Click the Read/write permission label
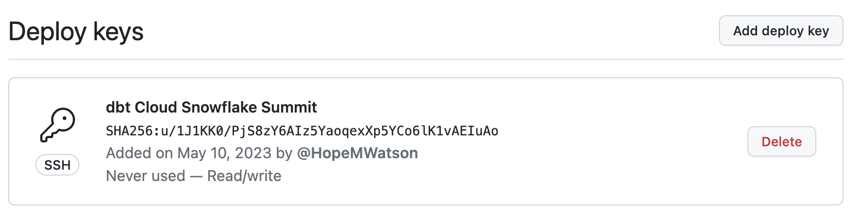Image resolution: width=868 pixels, height=224 pixels. (x=244, y=176)
